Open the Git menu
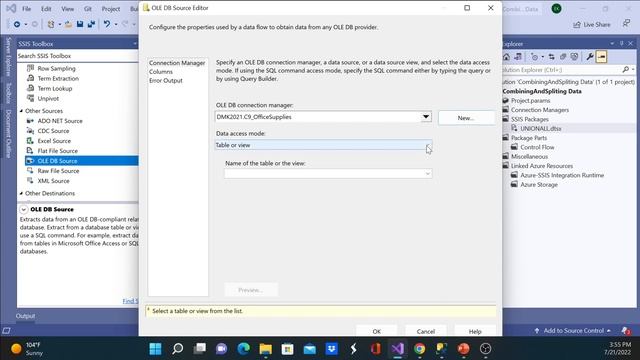 click(x=88, y=9)
